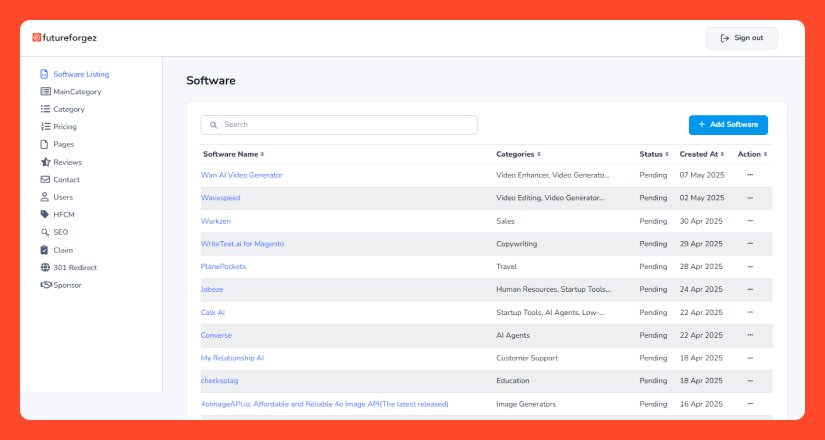The image size is (825, 440).
Task: Click the Contact envelope icon
Action: tap(45, 180)
